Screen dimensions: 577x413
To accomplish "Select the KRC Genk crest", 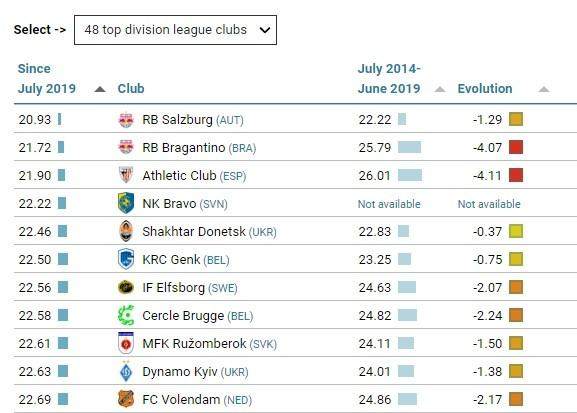I will tap(126, 259).
